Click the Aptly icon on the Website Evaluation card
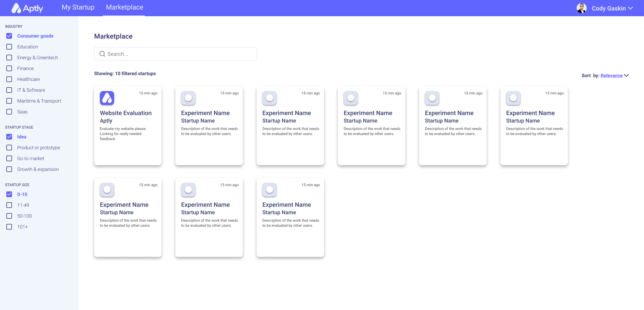This screenshot has width=644, height=310. 107,98
